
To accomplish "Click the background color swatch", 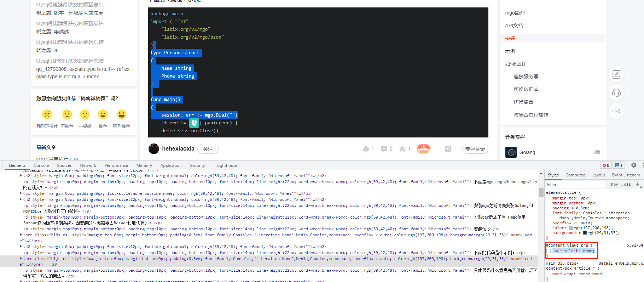I will tap(585, 233).
